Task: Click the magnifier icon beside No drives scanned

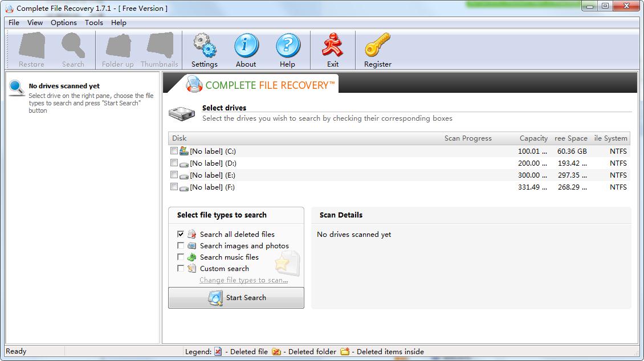Action: pyautogui.click(x=17, y=88)
